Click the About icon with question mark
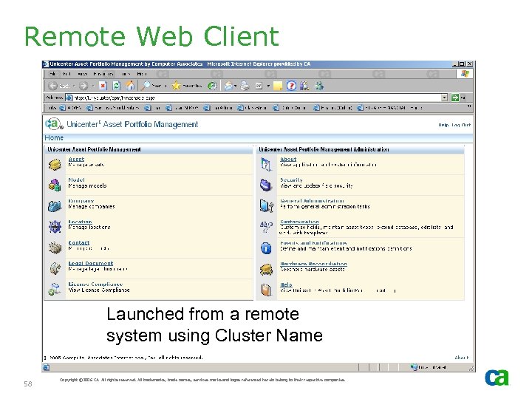Screen dimensions: 532x399 (x=266, y=165)
